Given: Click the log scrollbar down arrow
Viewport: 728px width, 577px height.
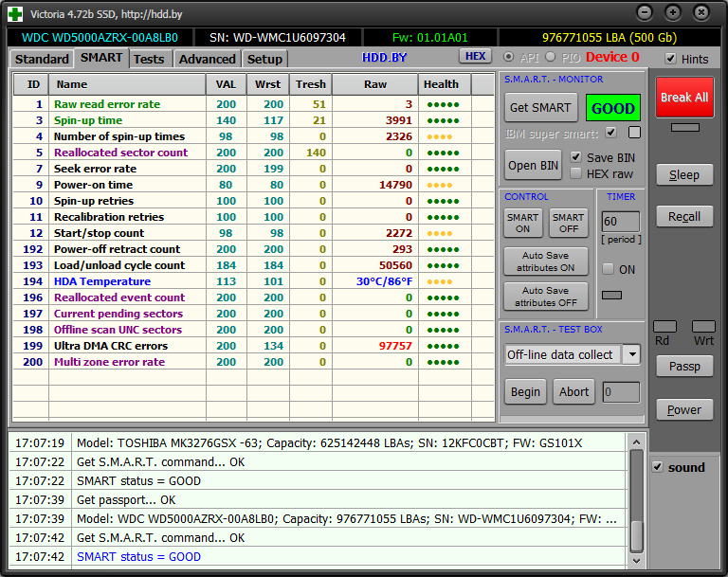Looking at the screenshot, I should (637, 560).
